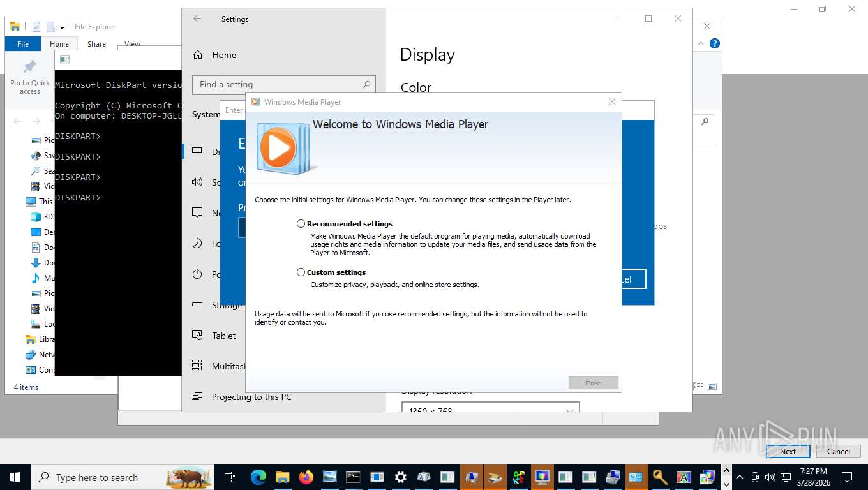Close the Windows Media Player welcome dialog
868x490 pixels.
tap(612, 101)
